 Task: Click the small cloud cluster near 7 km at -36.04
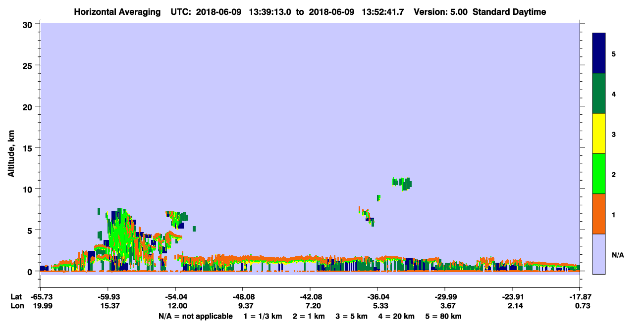tap(367, 216)
